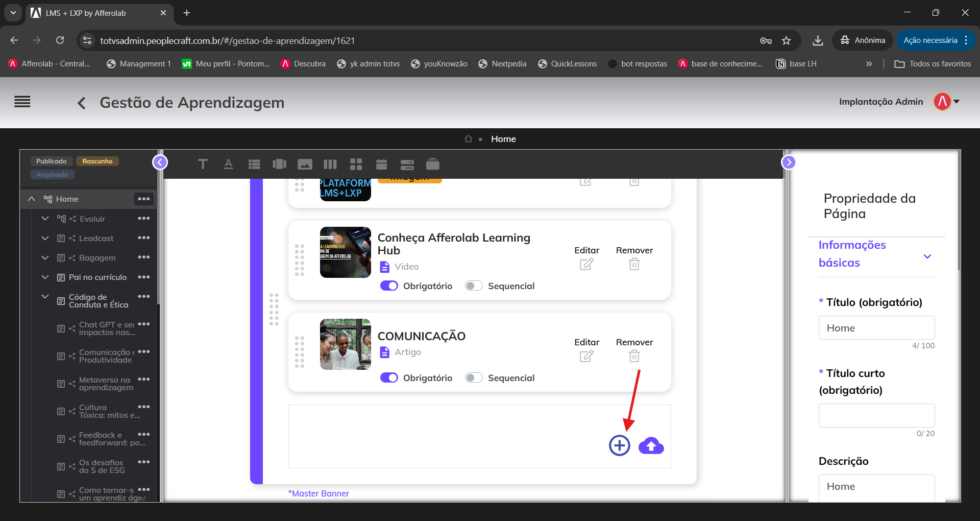Toggle Sequencial on COMUNICAÇÃO article
Viewport: 980px width, 521px height.
(474, 377)
